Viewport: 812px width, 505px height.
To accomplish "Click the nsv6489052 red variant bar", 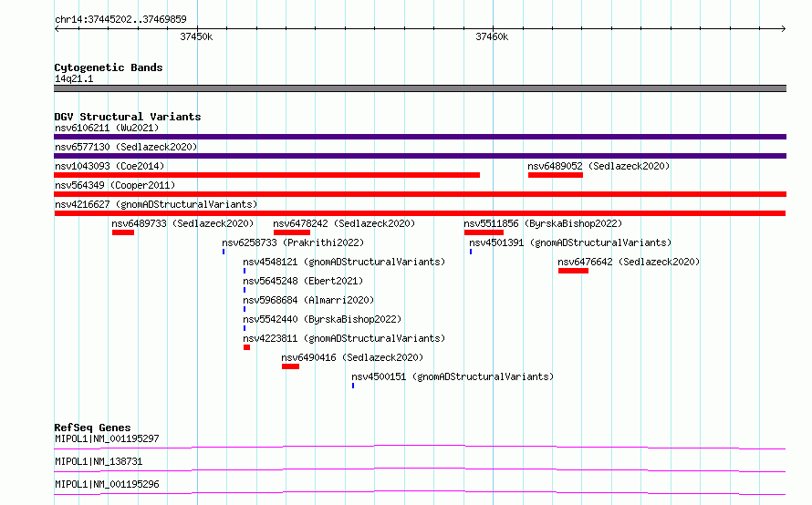I will coord(555,175).
